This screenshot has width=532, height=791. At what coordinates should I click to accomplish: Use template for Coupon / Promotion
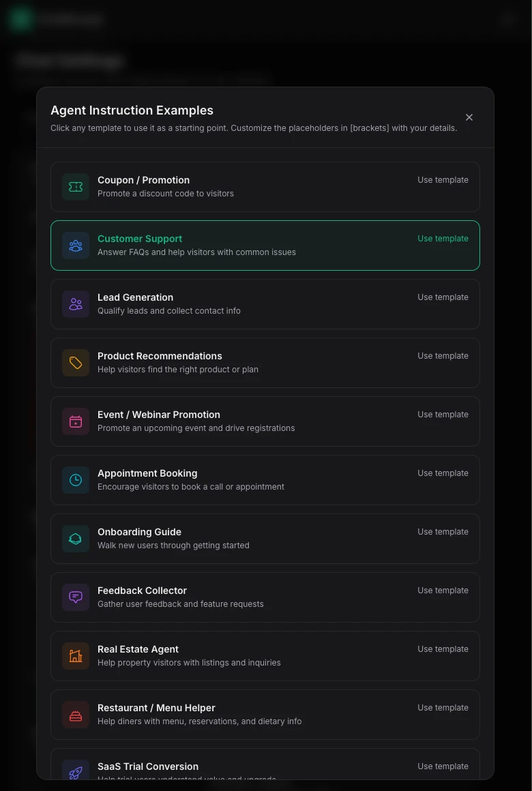coord(443,179)
